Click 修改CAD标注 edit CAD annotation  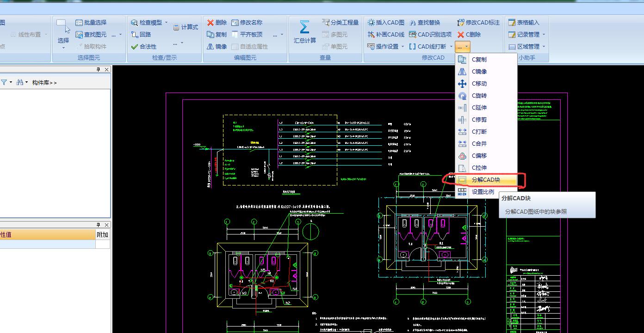tap(478, 22)
